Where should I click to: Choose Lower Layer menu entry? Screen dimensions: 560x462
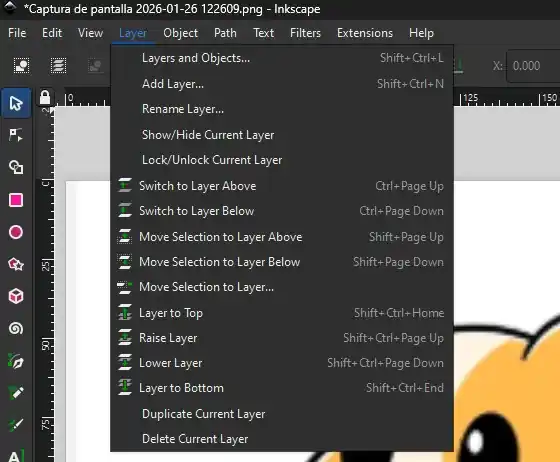pos(282,363)
